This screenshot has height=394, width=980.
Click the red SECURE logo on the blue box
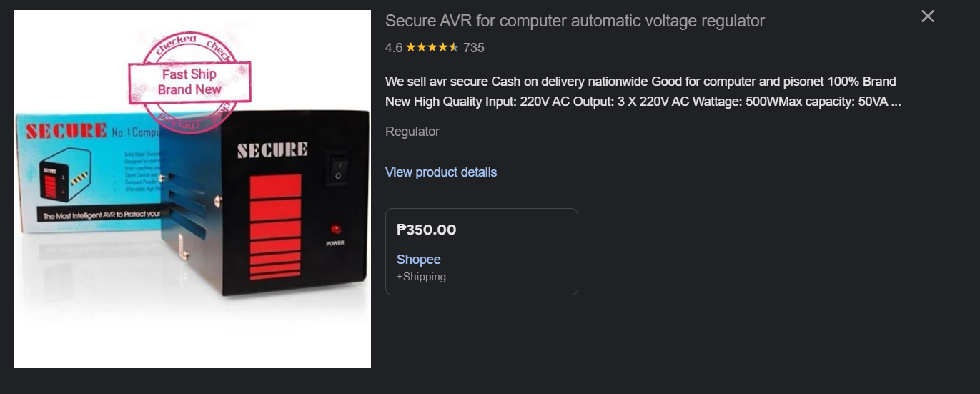coord(66,131)
